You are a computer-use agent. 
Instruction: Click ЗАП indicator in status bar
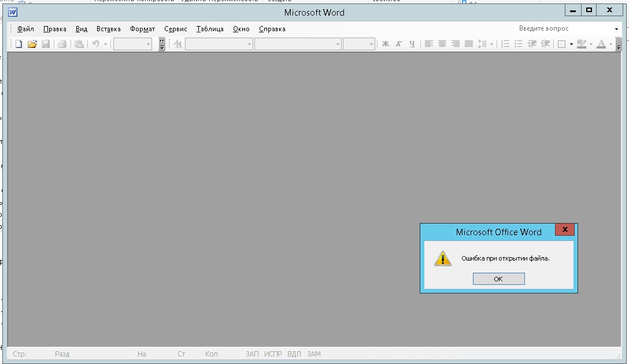pyautogui.click(x=252, y=354)
